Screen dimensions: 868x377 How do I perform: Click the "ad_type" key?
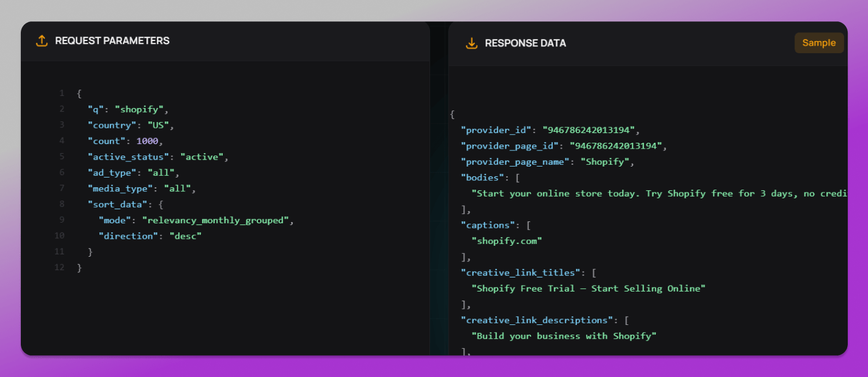112,173
